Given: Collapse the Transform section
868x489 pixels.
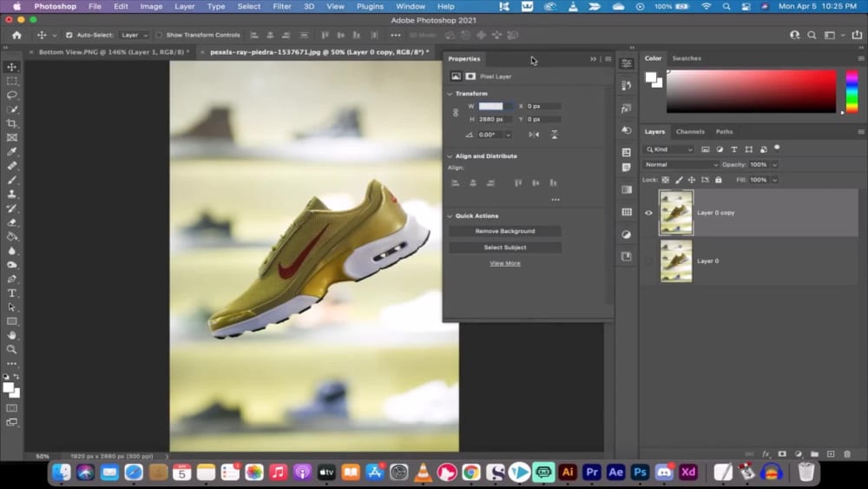Looking at the screenshot, I should click(450, 94).
